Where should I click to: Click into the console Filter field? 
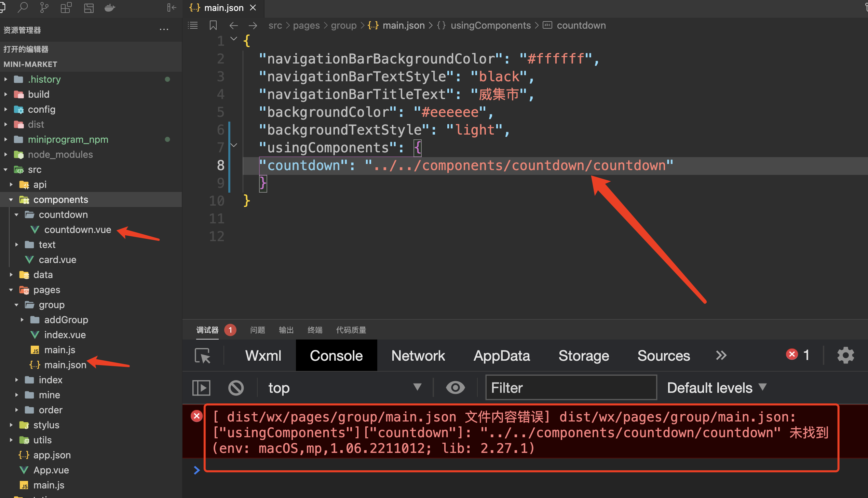[570, 388]
